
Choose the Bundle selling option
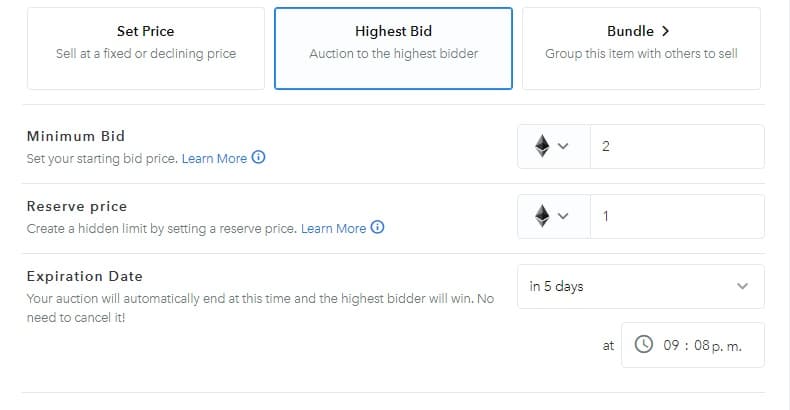coord(641,42)
